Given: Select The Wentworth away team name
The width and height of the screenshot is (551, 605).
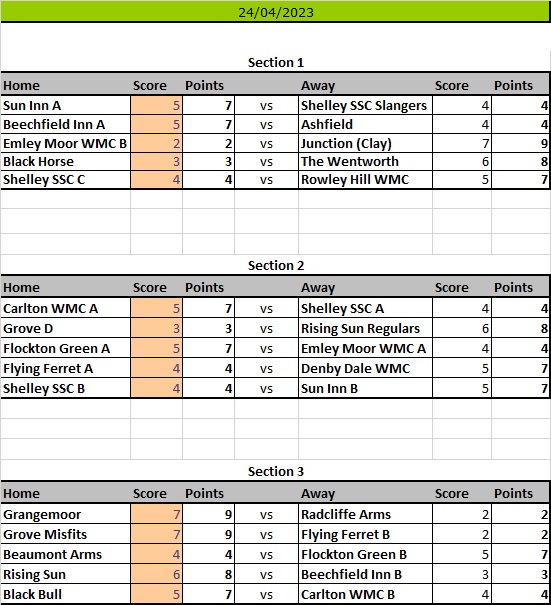Looking at the screenshot, I should coord(350,161).
